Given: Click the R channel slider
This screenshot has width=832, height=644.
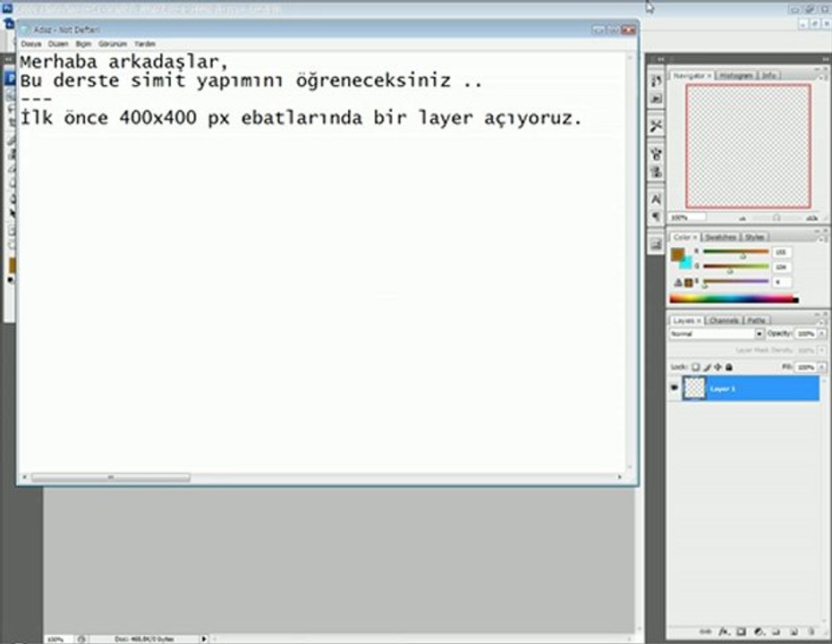Looking at the screenshot, I should click(x=736, y=252).
